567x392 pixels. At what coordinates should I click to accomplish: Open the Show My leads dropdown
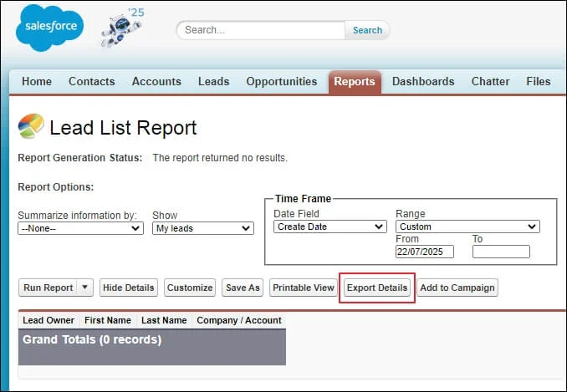(203, 228)
